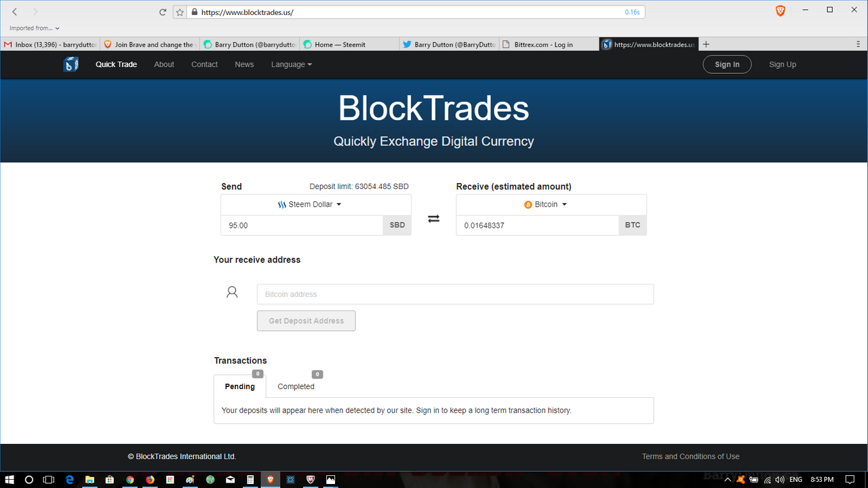Viewport: 868px width, 488px height.
Task: Open the About page in navbar
Action: pos(164,64)
